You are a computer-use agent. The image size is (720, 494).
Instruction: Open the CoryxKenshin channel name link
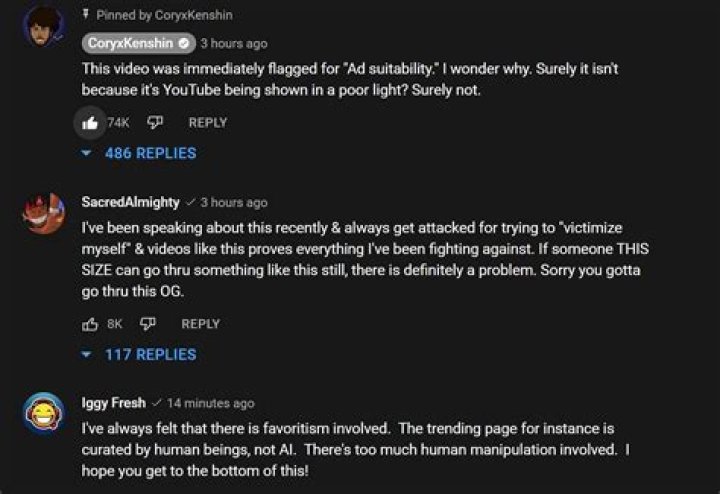click(x=130, y=44)
